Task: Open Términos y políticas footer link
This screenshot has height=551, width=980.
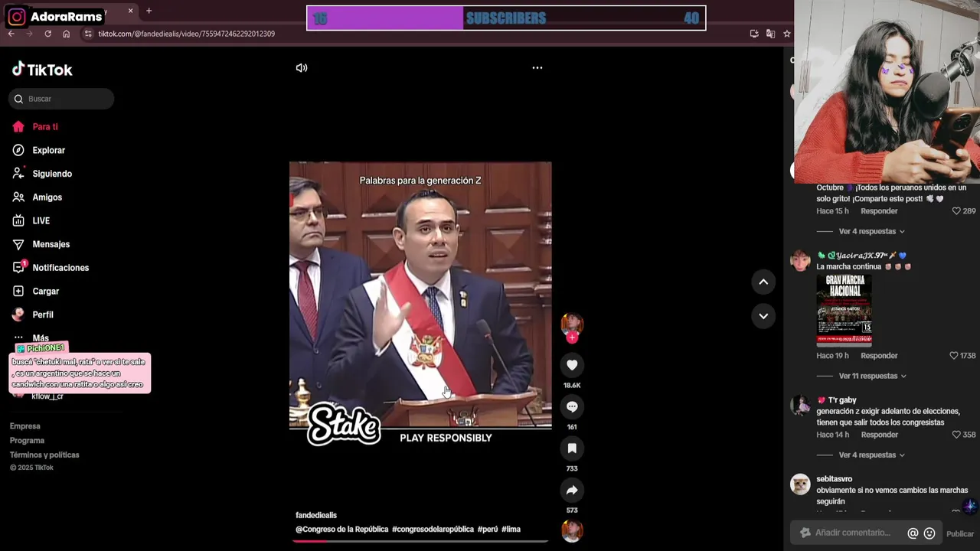Action: coord(44,455)
